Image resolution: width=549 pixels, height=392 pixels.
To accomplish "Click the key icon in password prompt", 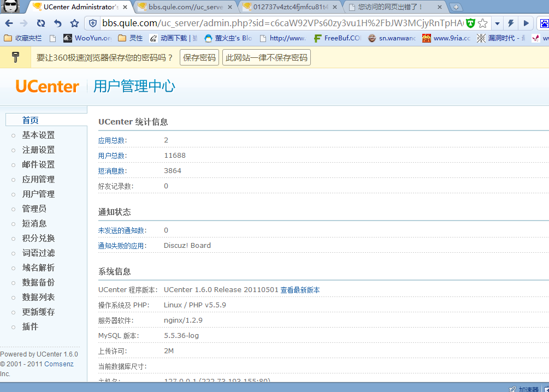I will point(15,57).
